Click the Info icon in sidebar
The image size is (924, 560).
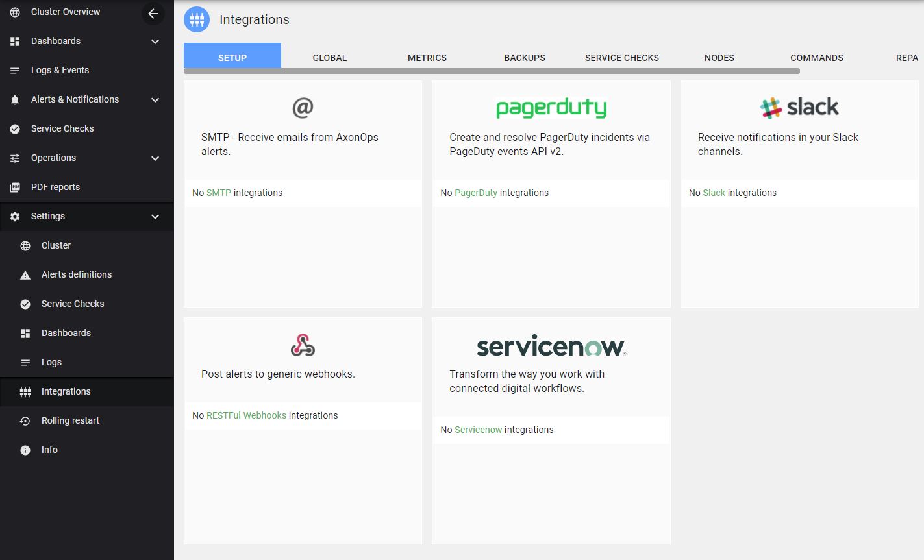25,450
